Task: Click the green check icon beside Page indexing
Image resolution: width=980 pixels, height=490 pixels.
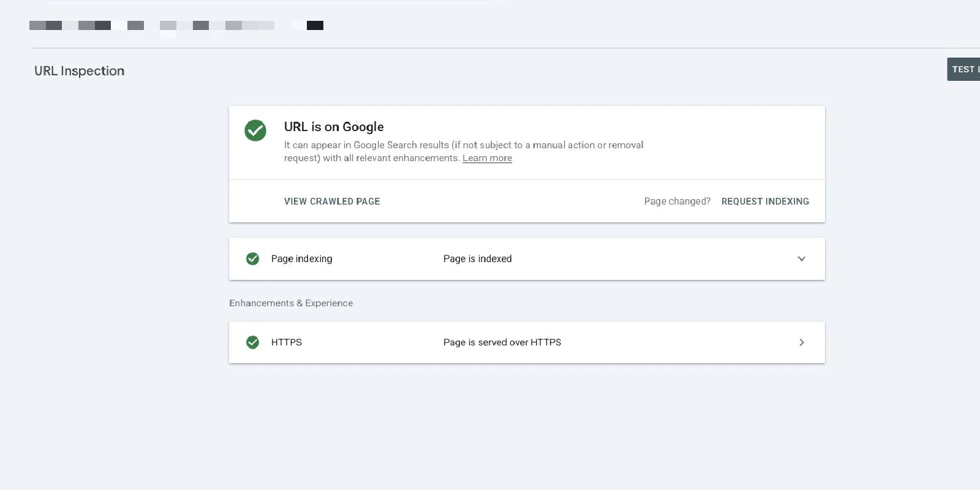Action: (x=252, y=258)
